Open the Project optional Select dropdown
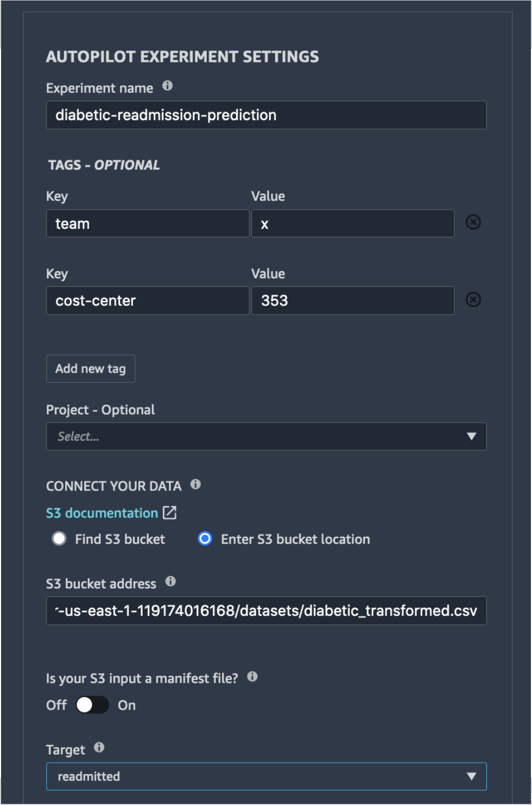The width and height of the screenshot is (532, 805). click(267, 437)
